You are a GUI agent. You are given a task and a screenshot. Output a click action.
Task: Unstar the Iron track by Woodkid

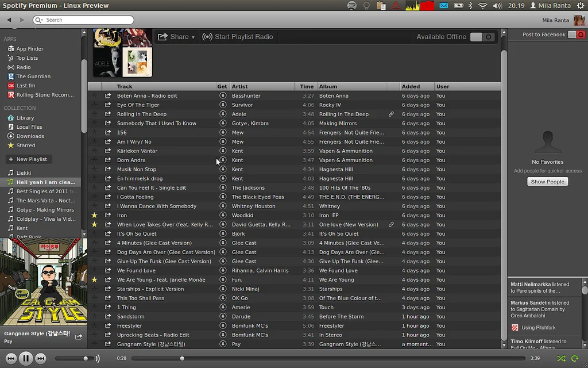coord(95,215)
